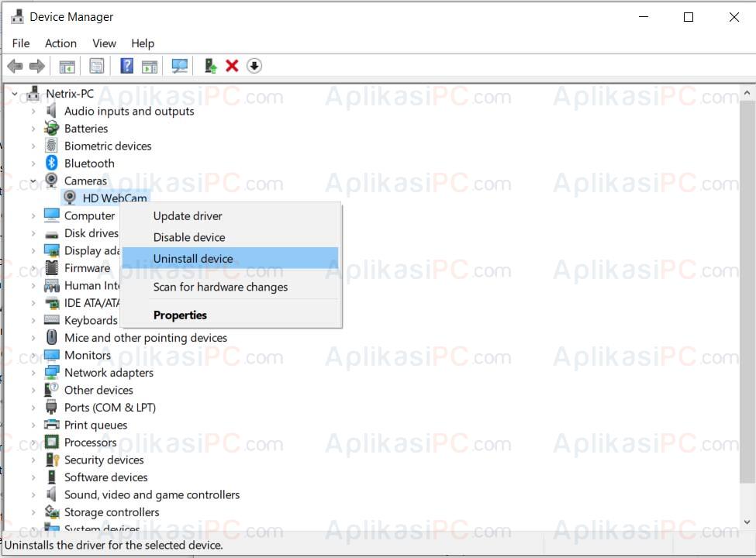Click the Back arrow in the toolbar

click(x=15, y=66)
